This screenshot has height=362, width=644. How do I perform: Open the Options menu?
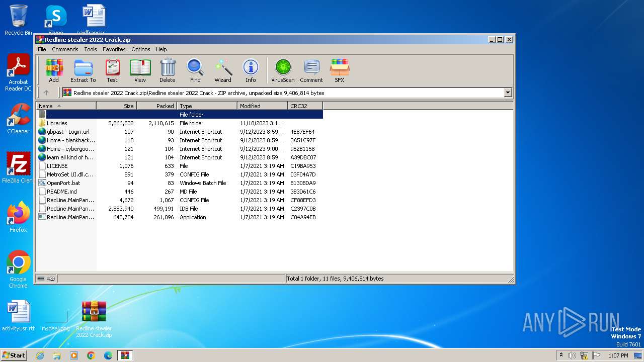(141, 49)
